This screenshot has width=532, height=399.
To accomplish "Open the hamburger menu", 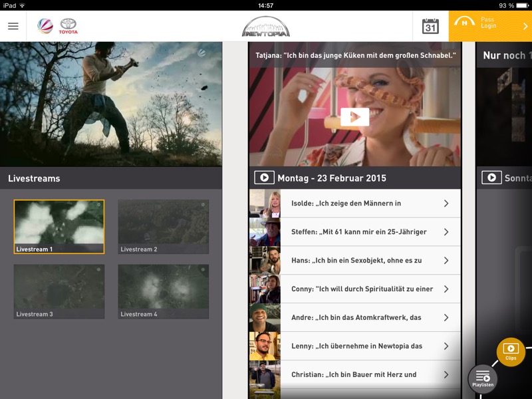I will click(x=13, y=27).
